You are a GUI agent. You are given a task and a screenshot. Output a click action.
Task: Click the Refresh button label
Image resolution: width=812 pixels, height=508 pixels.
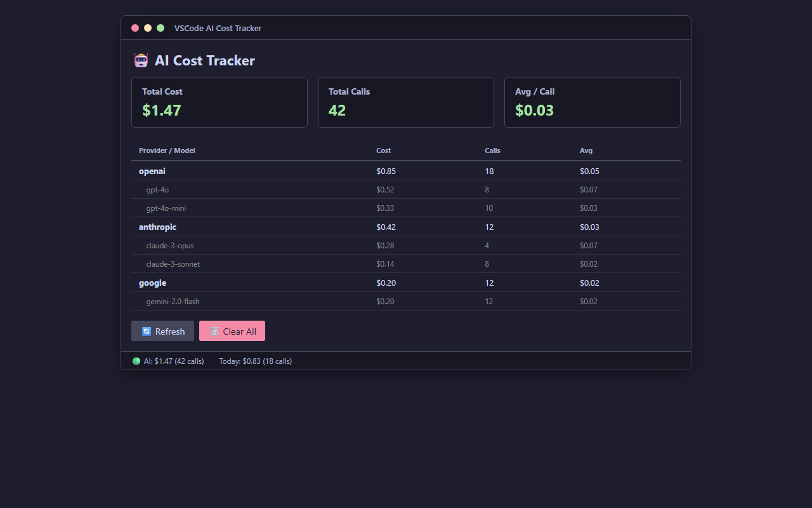[x=170, y=331]
